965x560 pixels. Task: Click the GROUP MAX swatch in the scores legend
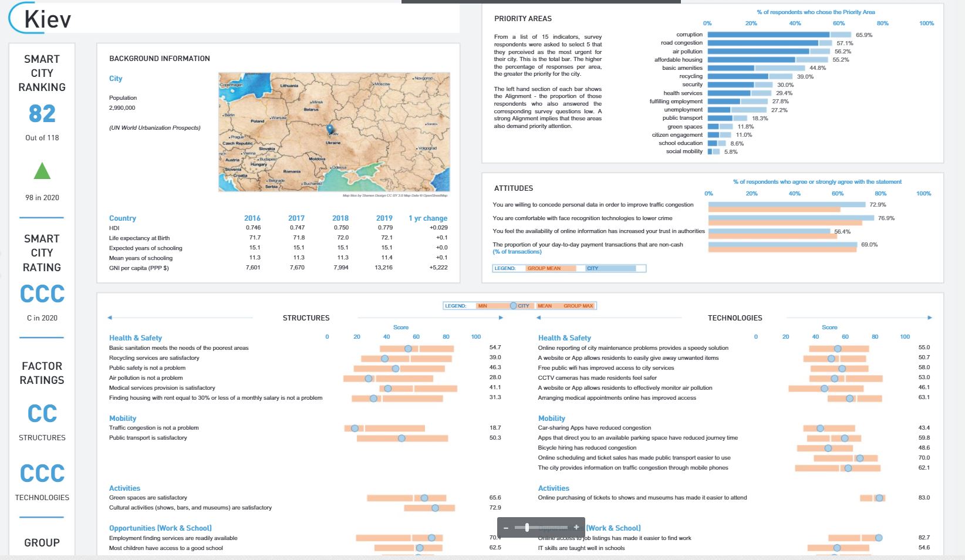[578, 306]
